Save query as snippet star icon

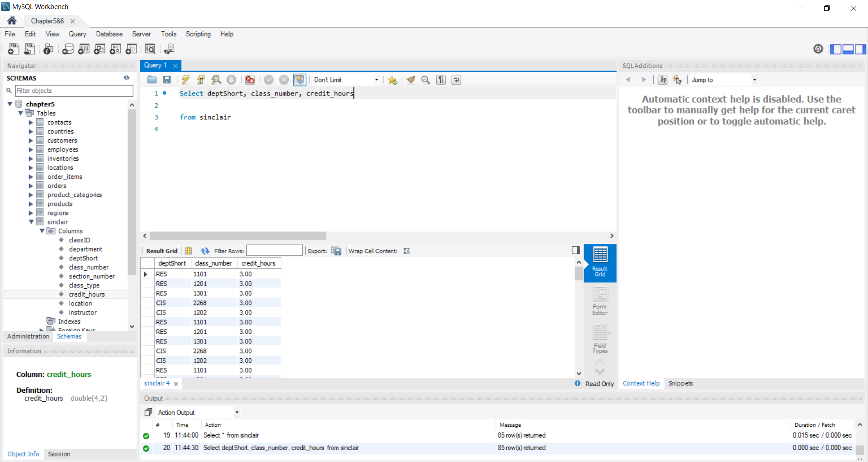pos(392,80)
